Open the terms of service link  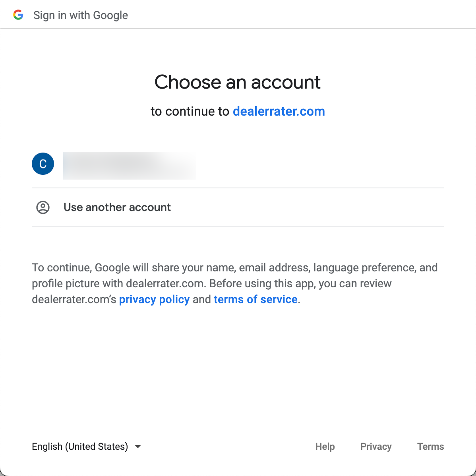click(x=255, y=299)
